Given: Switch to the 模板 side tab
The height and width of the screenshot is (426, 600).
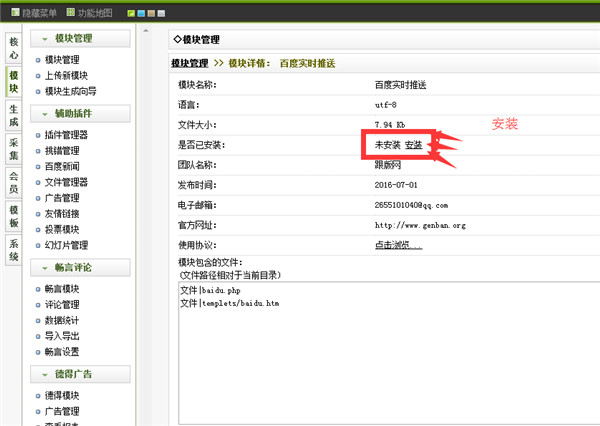Looking at the screenshot, I should coord(13,216).
